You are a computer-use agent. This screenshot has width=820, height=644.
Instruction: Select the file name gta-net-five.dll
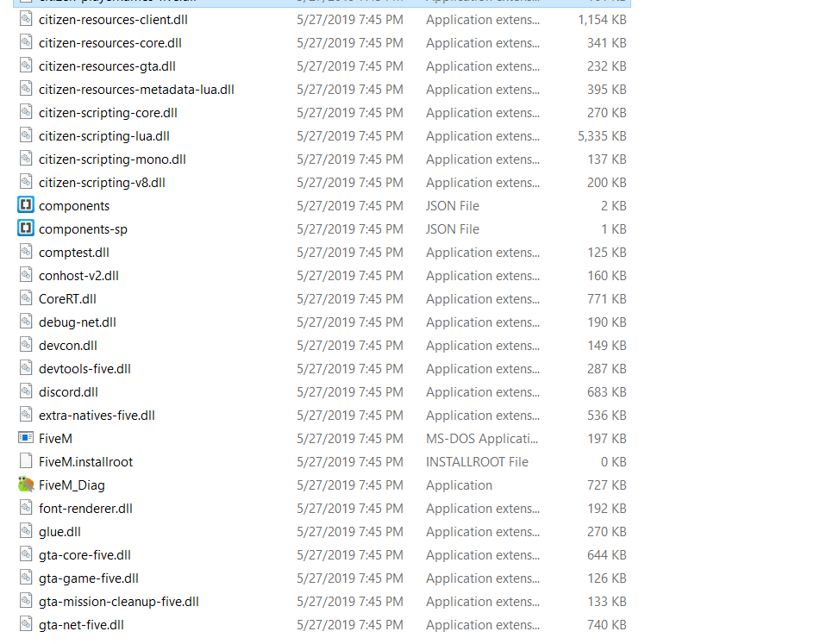pyautogui.click(x=82, y=625)
